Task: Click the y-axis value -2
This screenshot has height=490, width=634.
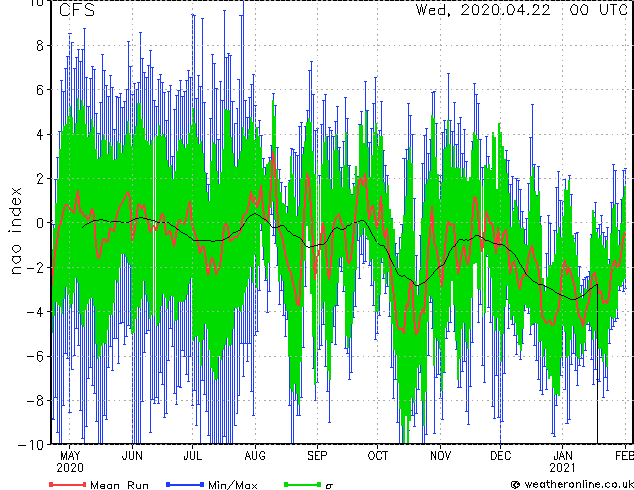Action: [x=35, y=267]
